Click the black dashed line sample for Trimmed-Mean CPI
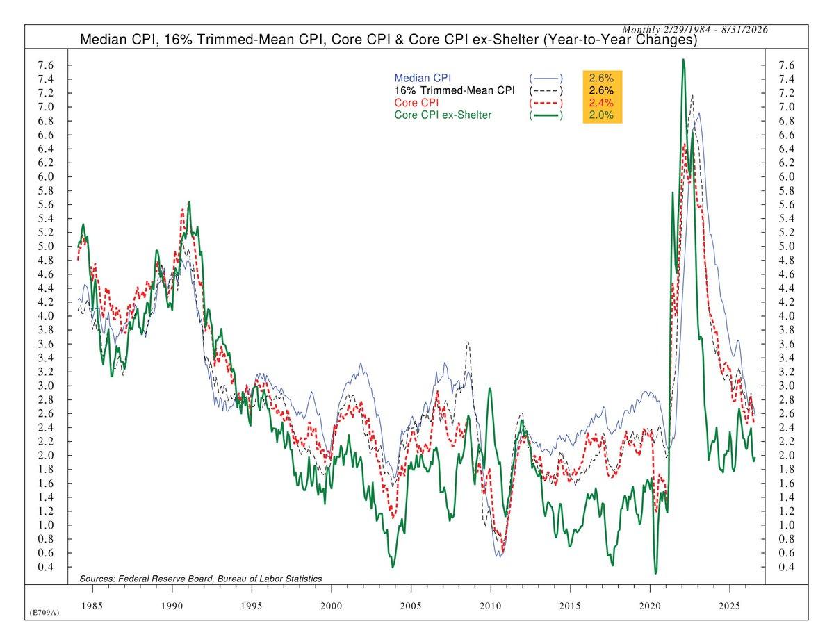 coord(546,90)
